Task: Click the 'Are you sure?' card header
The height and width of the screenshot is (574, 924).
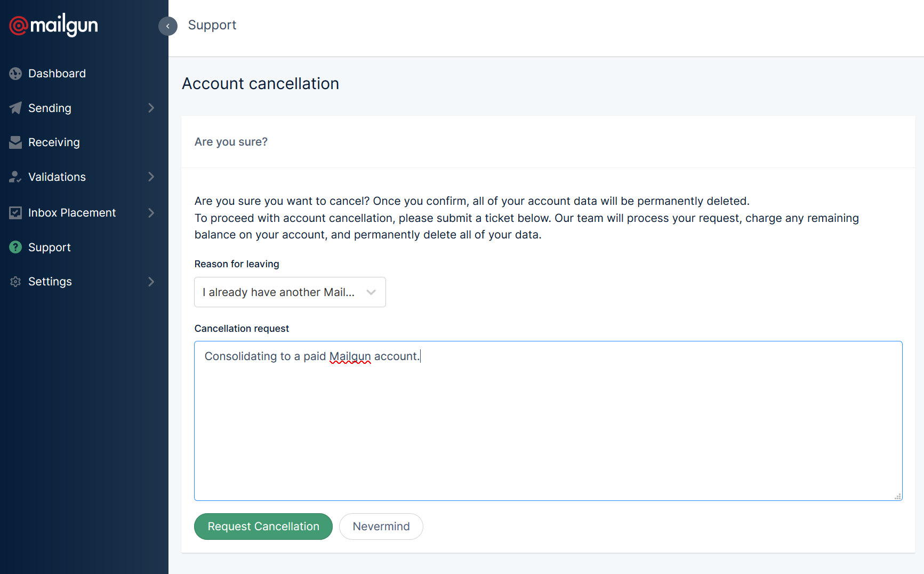Action: coord(231,142)
